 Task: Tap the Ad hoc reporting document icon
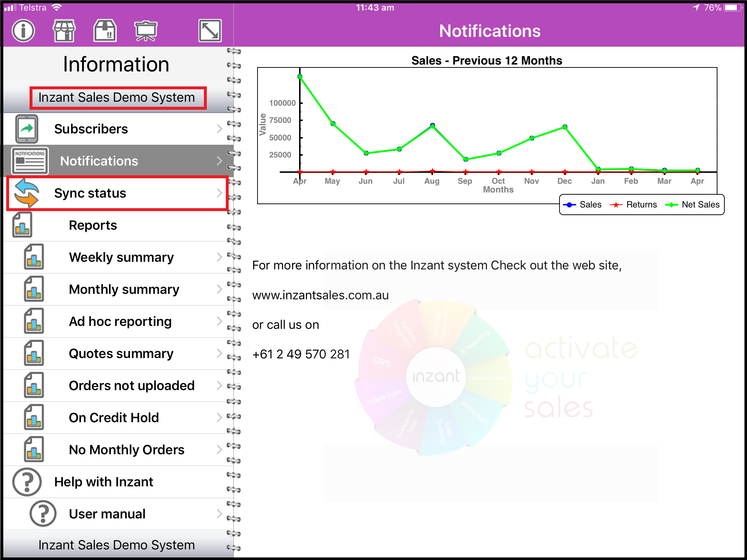(x=34, y=321)
